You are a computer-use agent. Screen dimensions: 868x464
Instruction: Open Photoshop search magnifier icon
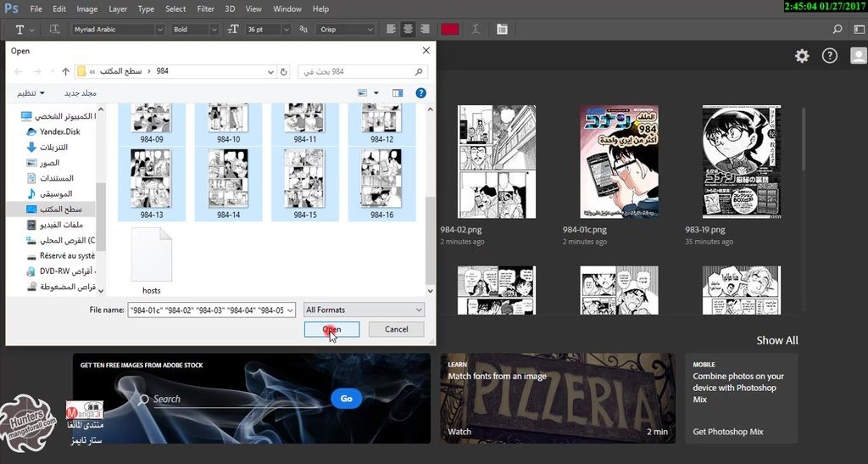tap(837, 30)
